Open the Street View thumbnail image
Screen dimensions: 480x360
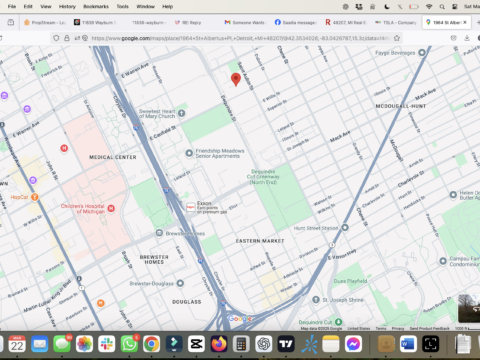tap(469, 308)
